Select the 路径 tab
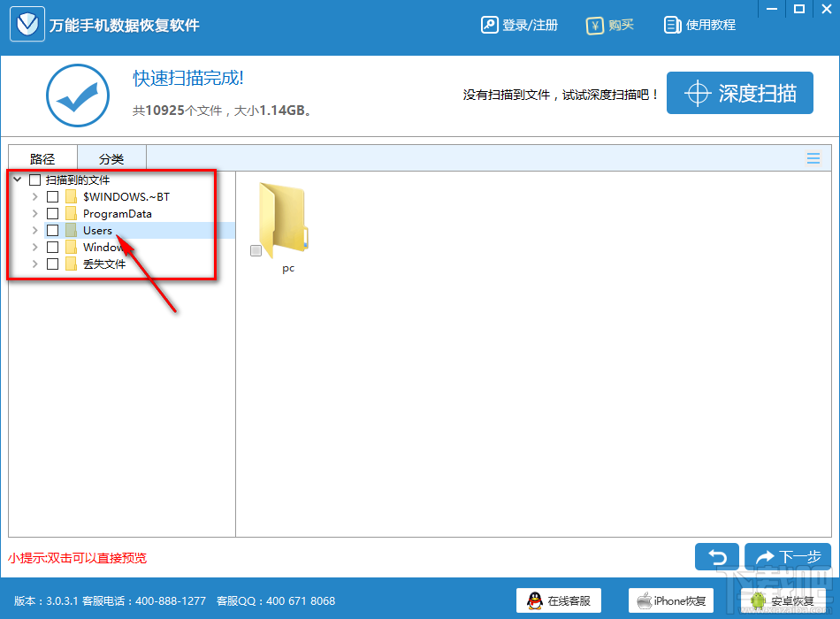The height and width of the screenshot is (619, 840). (x=42, y=157)
